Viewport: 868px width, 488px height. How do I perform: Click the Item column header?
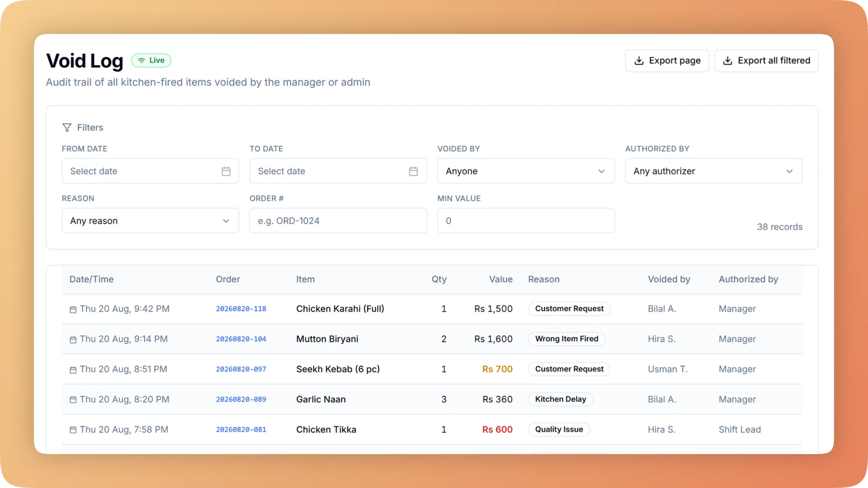point(305,279)
